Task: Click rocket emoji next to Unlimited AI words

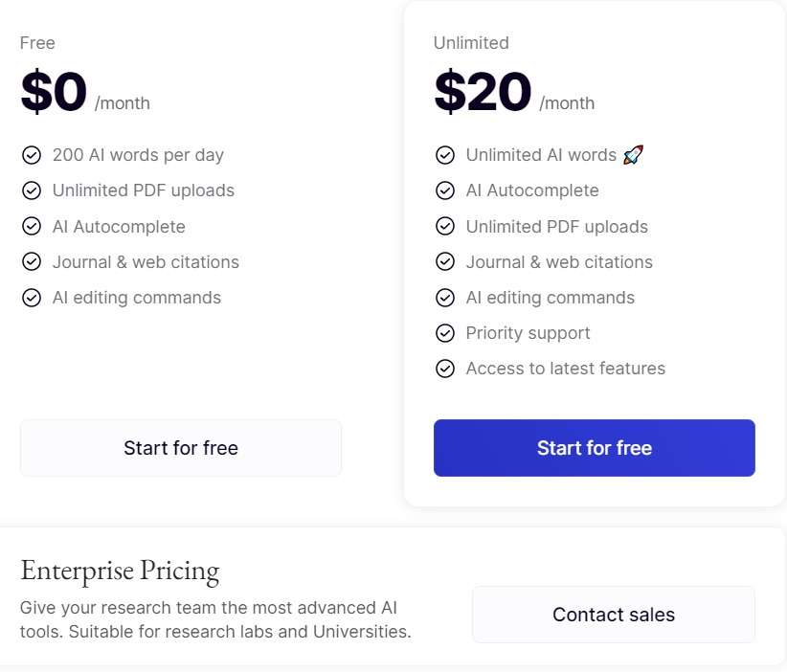Action: (x=633, y=155)
